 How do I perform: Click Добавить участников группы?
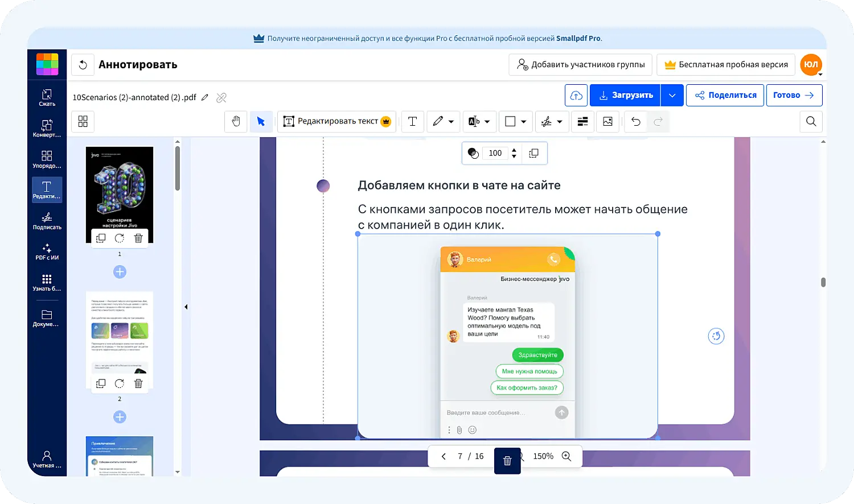(581, 64)
